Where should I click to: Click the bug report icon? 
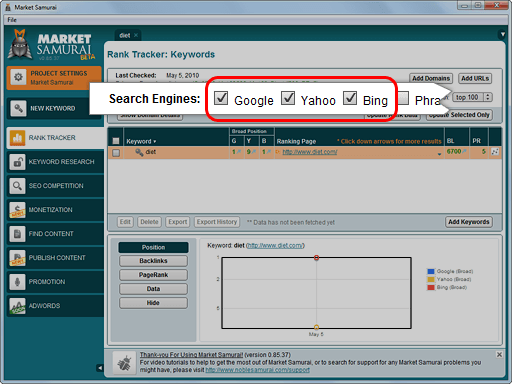pyautogui.click(x=124, y=363)
